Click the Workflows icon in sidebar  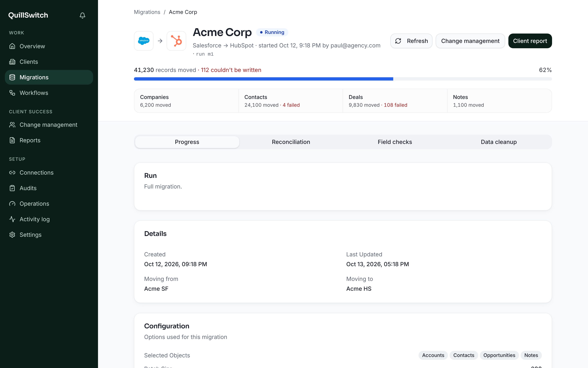click(x=12, y=93)
